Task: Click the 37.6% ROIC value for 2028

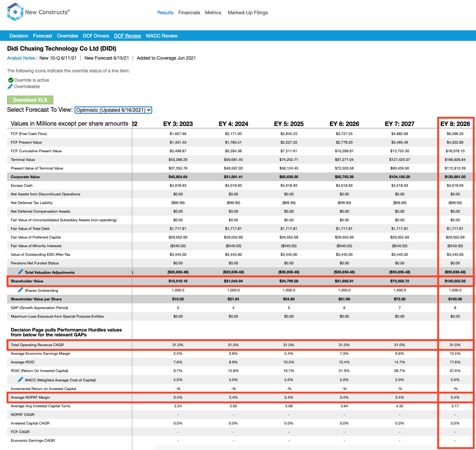Action: (x=455, y=371)
